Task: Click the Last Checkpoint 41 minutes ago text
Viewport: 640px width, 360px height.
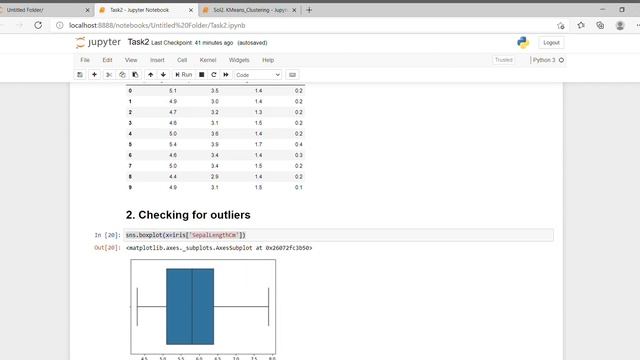Action: pyautogui.click(x=192, y=43)
